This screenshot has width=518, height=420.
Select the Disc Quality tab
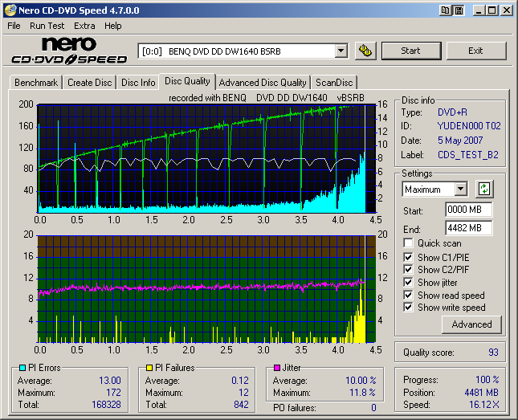pyautogui.click(x=187, y=81)
